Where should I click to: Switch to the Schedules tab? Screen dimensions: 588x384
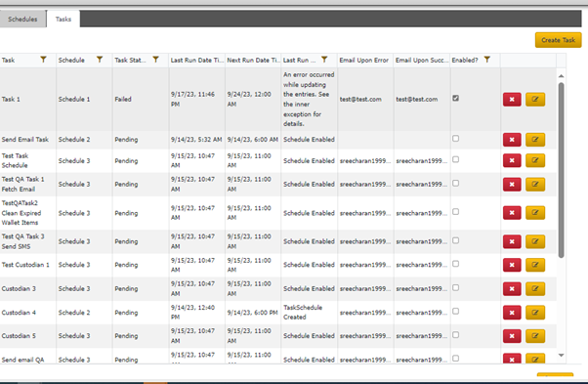click(x=22, y=20)
